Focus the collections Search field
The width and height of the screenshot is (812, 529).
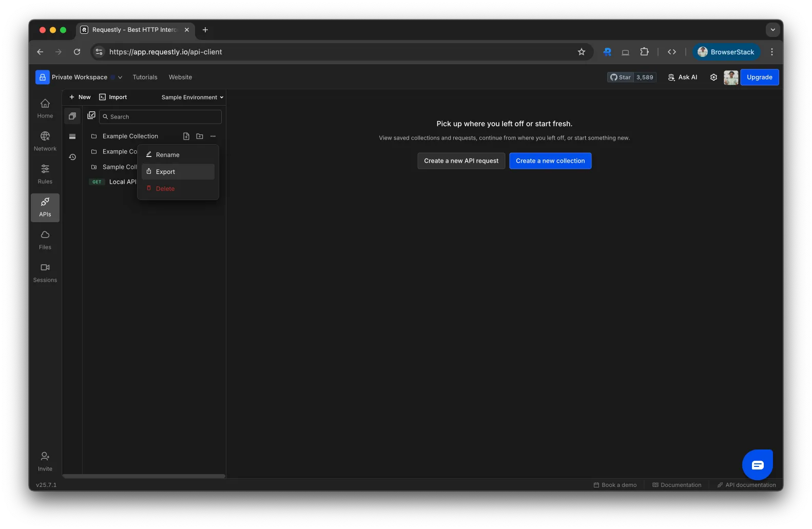click(160, 116)
